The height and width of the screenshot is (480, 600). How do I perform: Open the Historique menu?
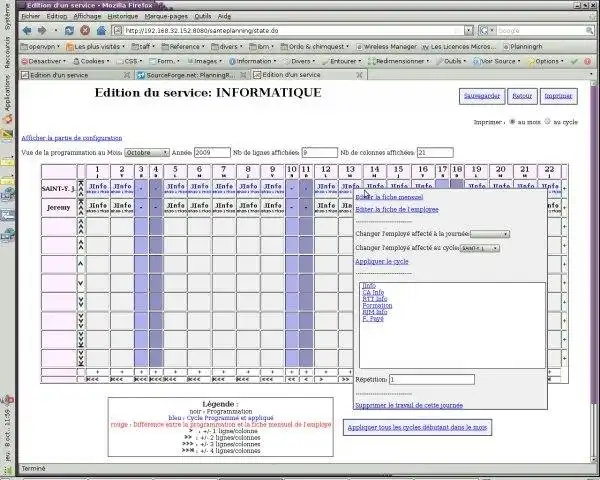pos(122,16)
